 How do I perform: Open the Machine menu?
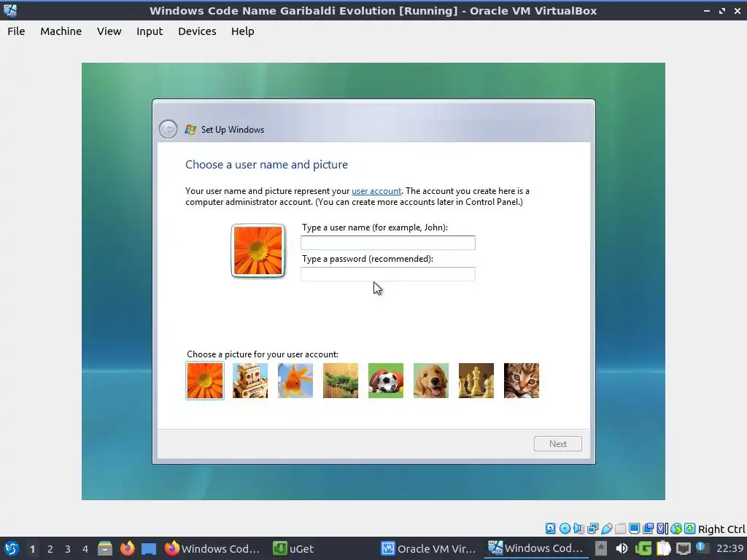[x=61, y=31]
